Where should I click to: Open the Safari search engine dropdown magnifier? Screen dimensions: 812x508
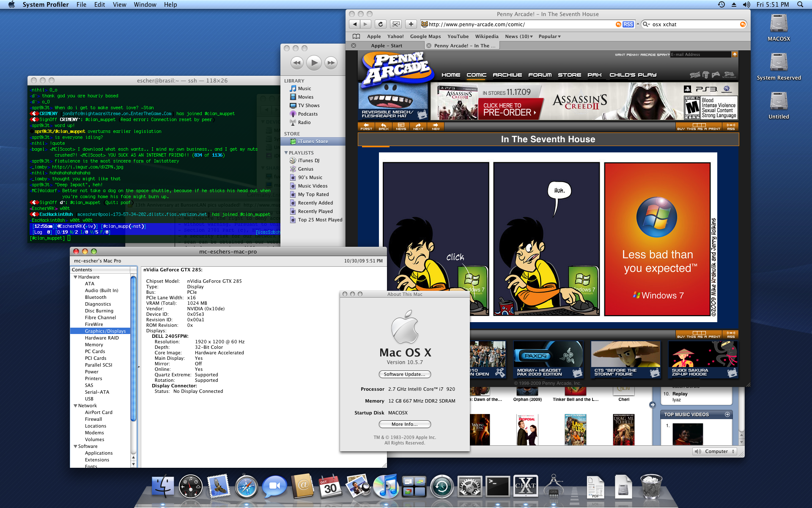coord(646,25)
